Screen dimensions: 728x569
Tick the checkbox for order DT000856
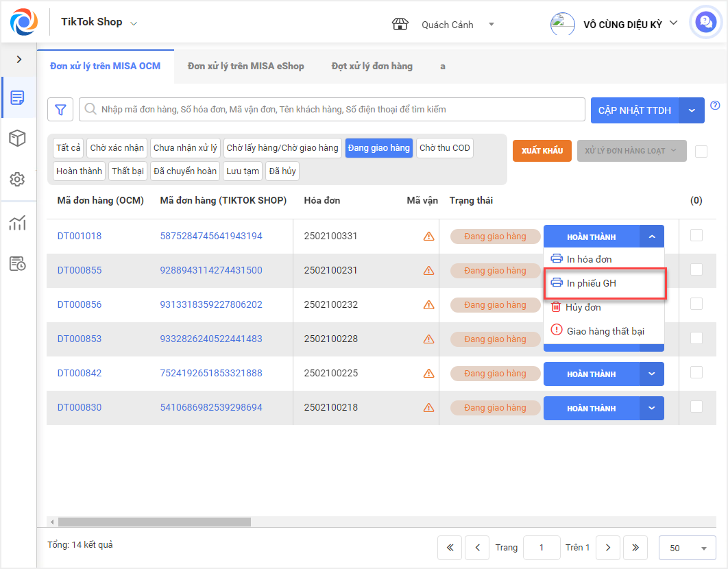coord(696,304)
